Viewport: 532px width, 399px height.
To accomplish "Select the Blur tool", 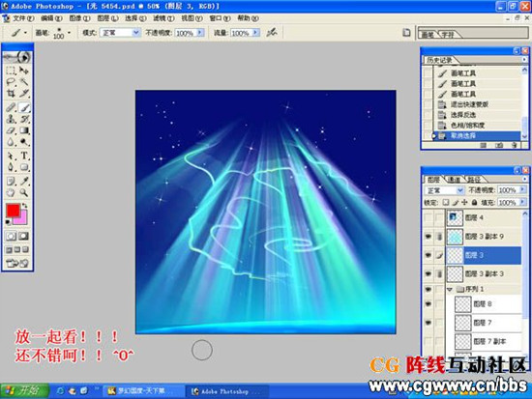I will click(x=11, y=142).
